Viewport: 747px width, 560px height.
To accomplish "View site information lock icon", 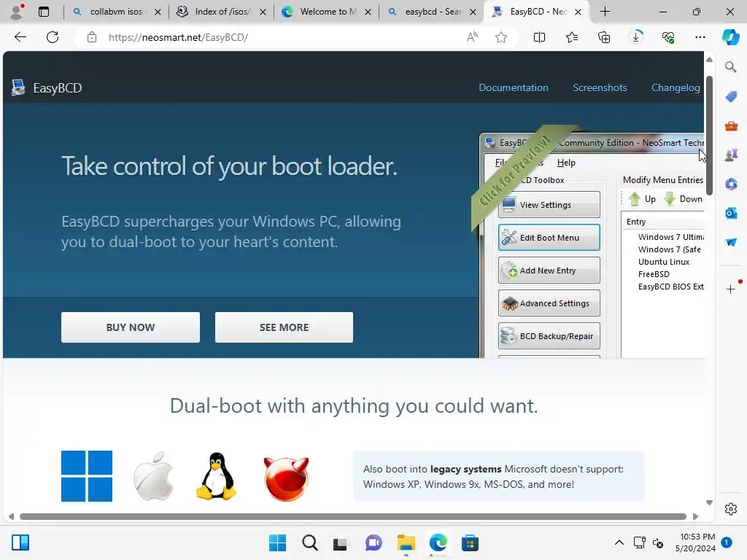I will tap(92, 37).
